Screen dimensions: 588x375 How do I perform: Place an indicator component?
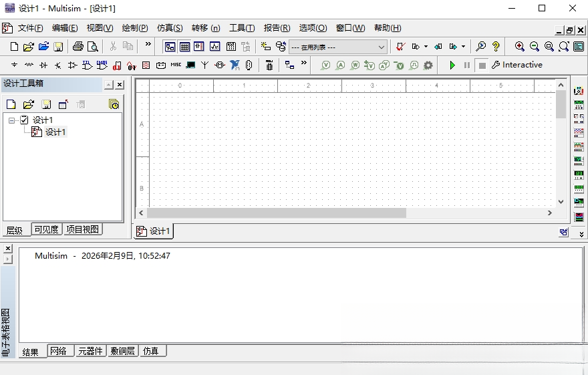pyautogui.click(x=146, y=66)
